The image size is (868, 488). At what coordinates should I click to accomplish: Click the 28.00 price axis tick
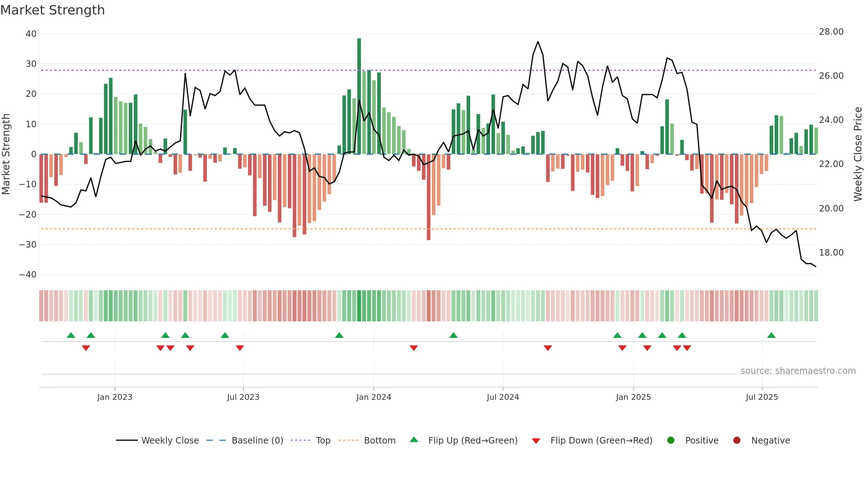tap(831, 32)
